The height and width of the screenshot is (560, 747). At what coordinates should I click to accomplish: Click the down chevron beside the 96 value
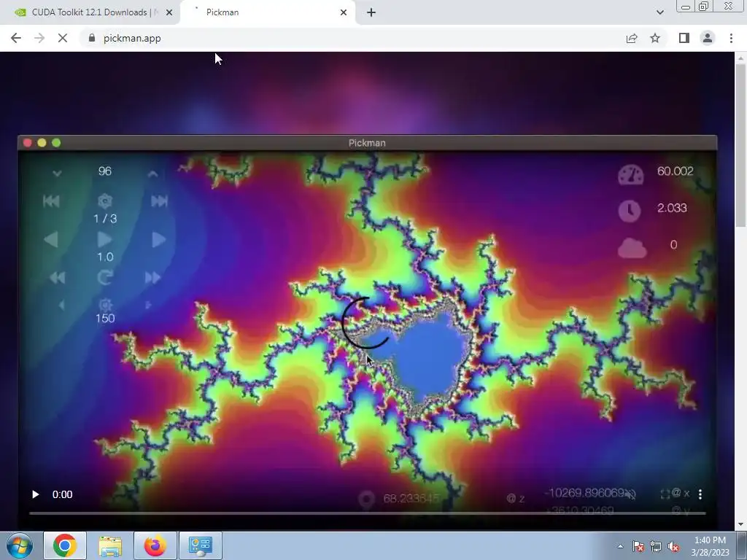(x=57, y=174)
